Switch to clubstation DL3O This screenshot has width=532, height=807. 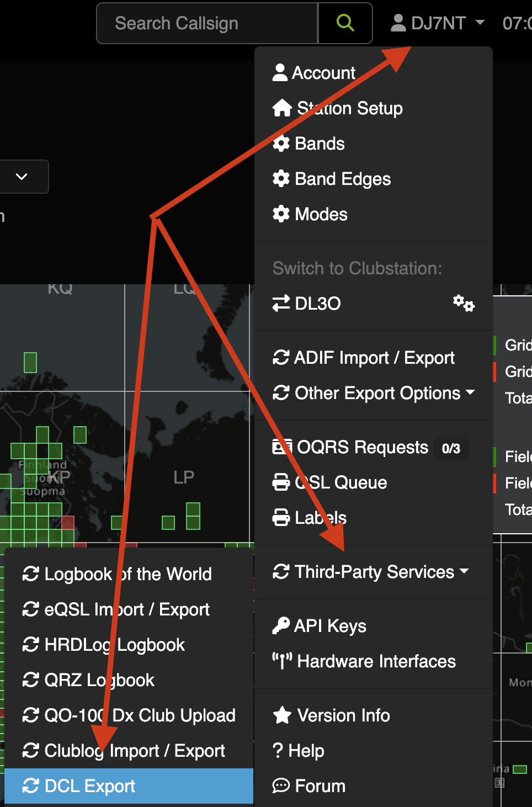pyautogui.click(x=318, y=304)
